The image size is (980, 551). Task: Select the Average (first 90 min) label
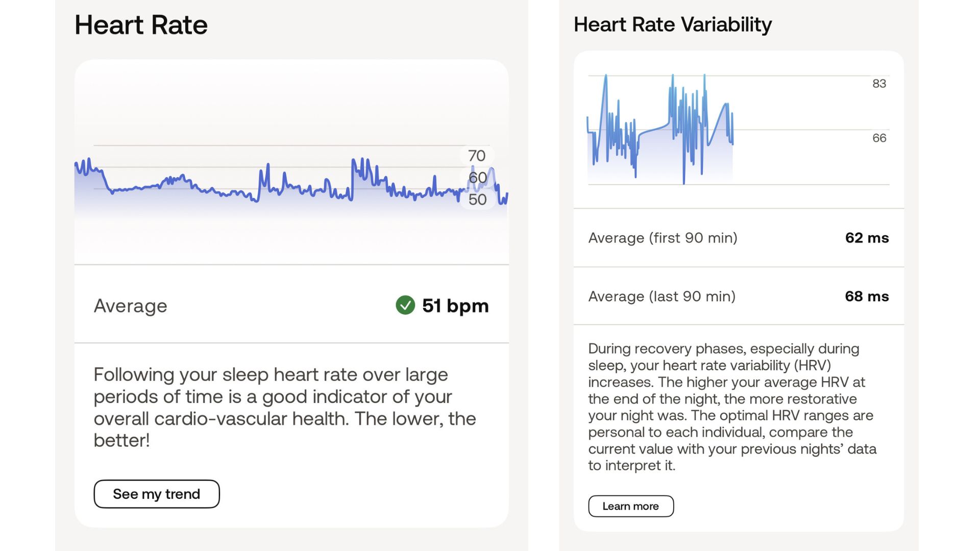click(663, 238)
